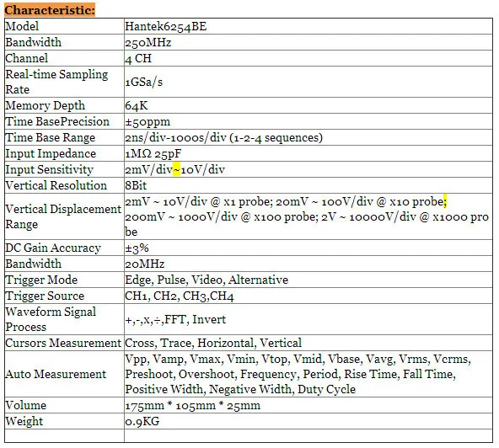Click 'Edge, Pulse, Video, Alternative' value

207,280
